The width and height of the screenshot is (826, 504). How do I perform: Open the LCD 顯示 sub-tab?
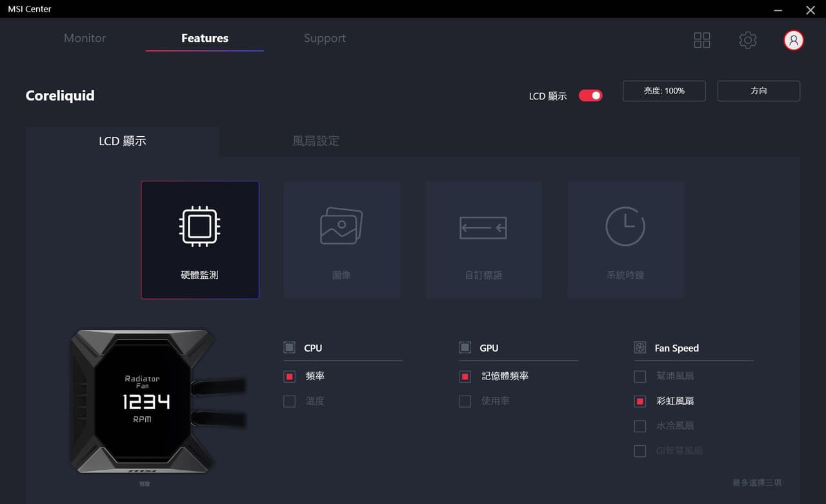coord(123,141)
